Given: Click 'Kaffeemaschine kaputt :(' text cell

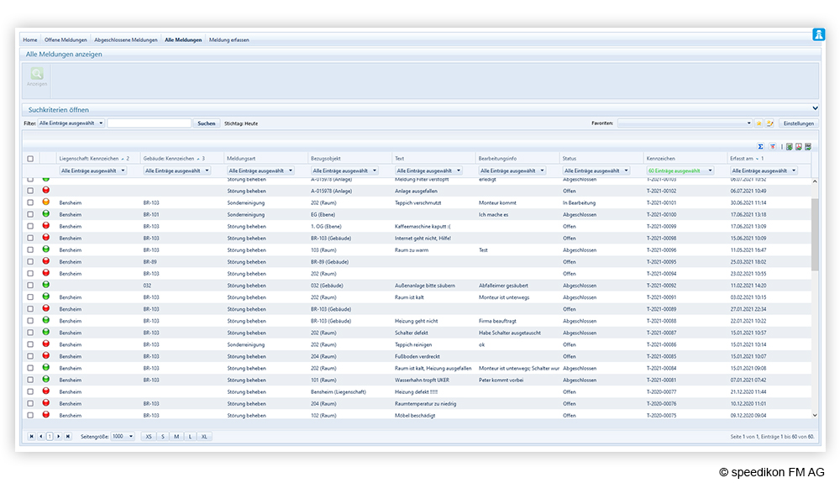Looking at the screenshot, I should tap(423, 226).
